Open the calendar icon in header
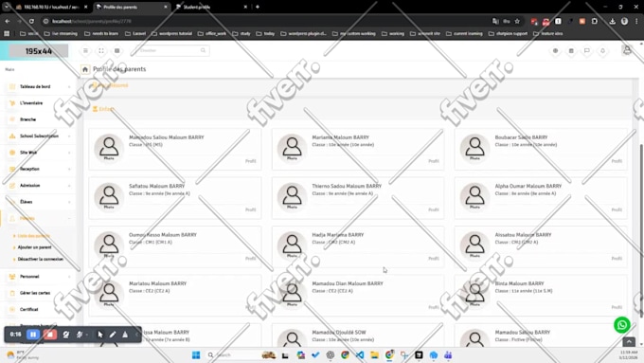Screen dimensions: 644x363 pos(571,50)
